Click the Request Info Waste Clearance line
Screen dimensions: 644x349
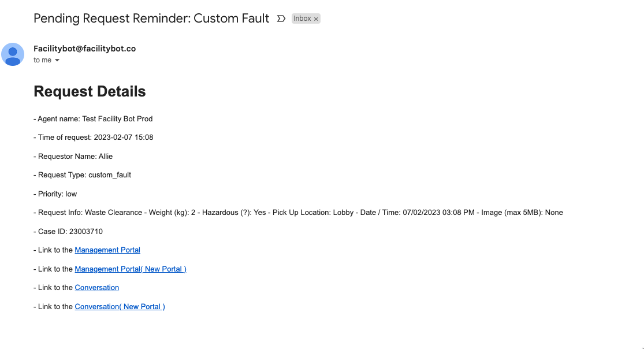[298, 213]
